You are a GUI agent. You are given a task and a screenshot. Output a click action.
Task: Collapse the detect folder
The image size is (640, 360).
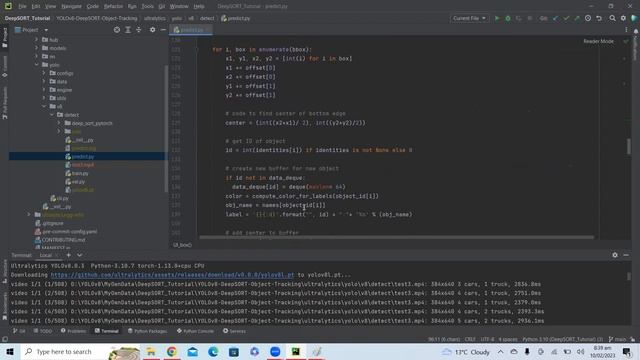[51, 115]
